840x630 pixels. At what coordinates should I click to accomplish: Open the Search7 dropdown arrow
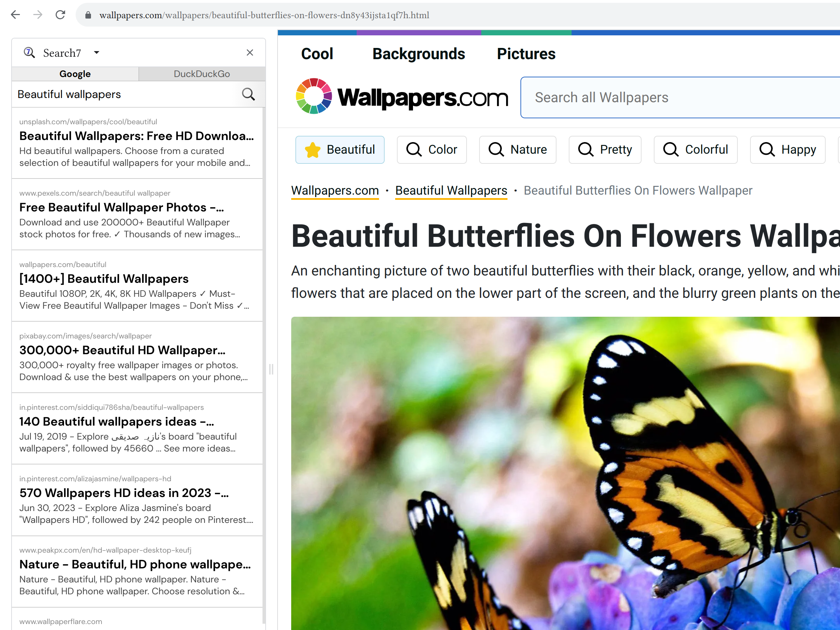point(97,52)
